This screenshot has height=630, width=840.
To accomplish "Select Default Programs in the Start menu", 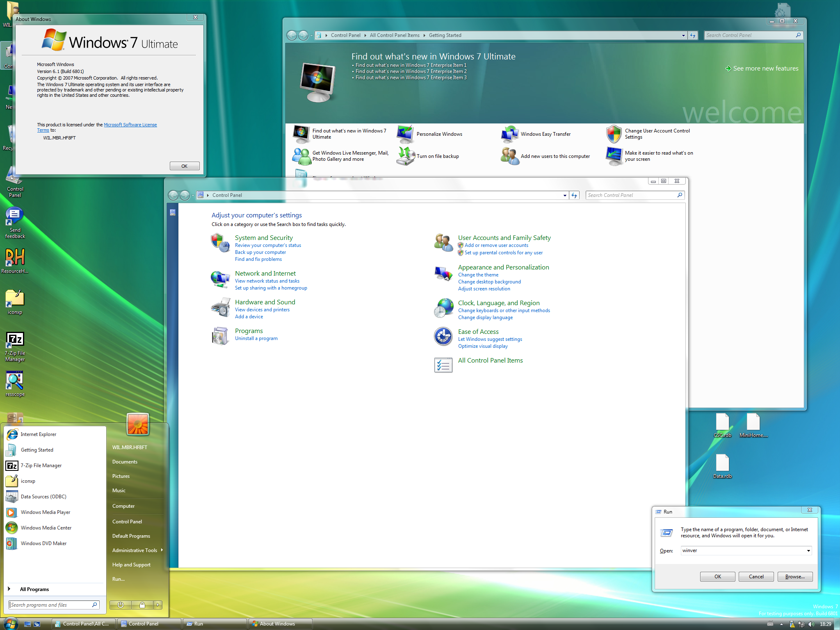I will point(131,536).
